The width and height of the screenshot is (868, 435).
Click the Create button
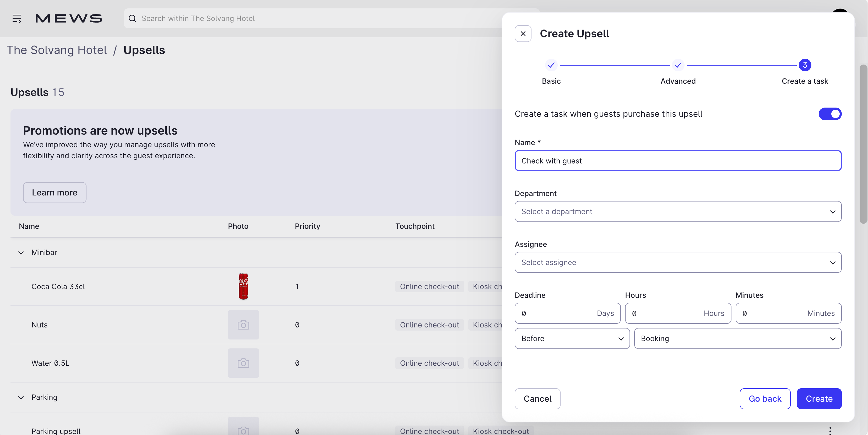click(x=819, y=399)
